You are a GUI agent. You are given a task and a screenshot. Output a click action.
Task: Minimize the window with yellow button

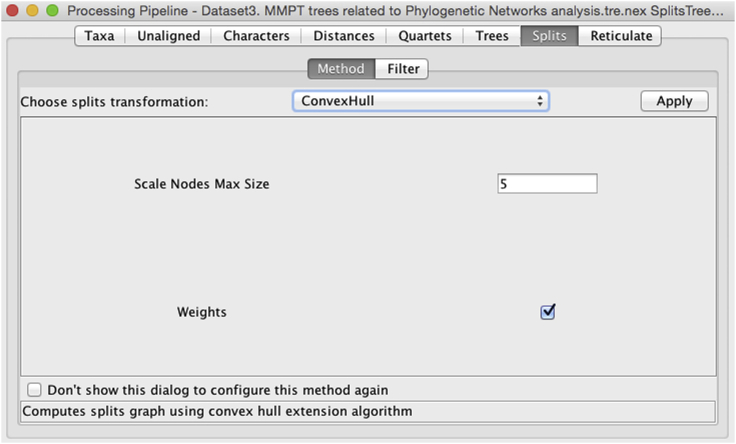tap(32, 10)
